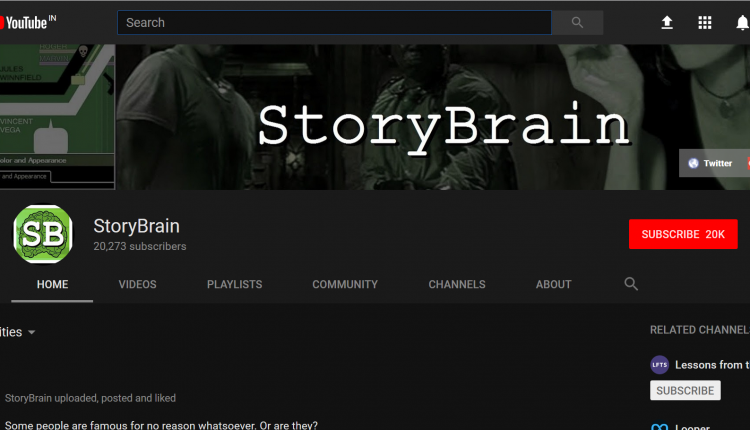The height and width of the screenshot is (430, 750).
Task: Click the red SUBSCRIBE 20K button
Action: click(x=683, y=234)
